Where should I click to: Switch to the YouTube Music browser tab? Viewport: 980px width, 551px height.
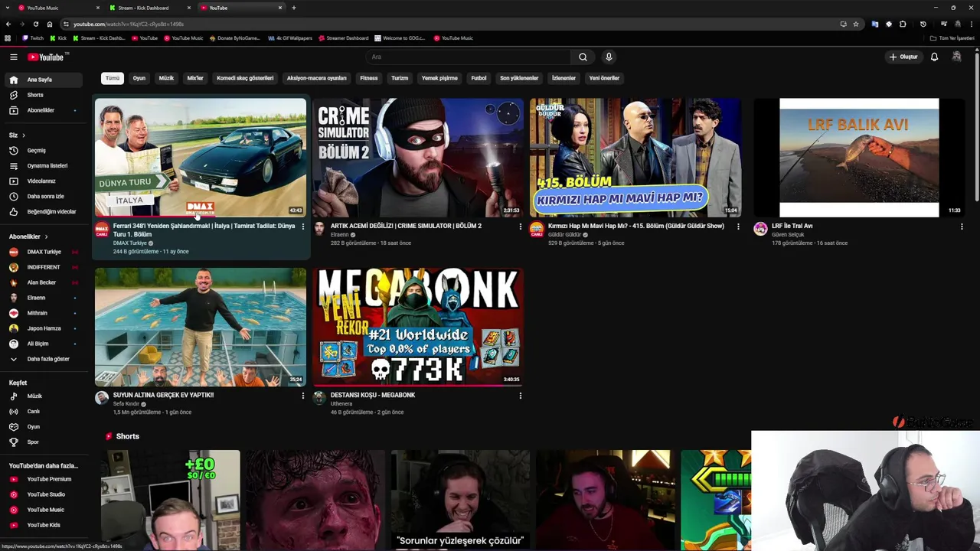[x=58, y=8]
